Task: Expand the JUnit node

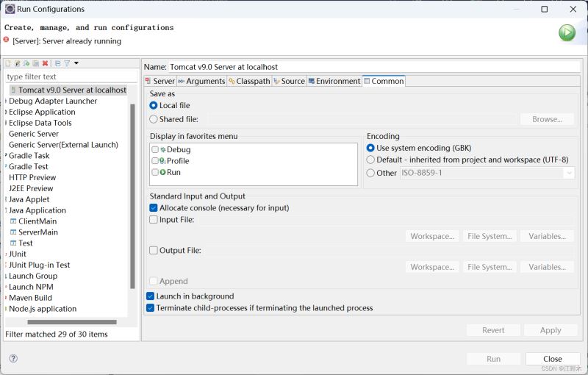Action: pyautogui.click(x=6, y=254)
